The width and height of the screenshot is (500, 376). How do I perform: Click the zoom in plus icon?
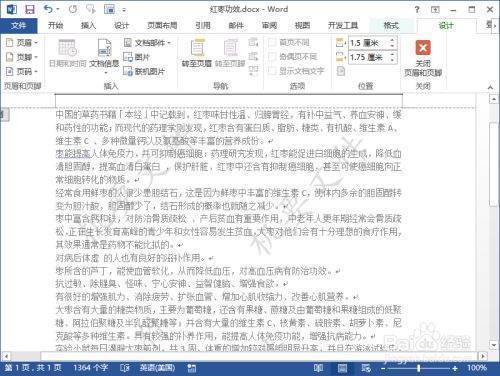pyautogui.click(x=455, y=368)
